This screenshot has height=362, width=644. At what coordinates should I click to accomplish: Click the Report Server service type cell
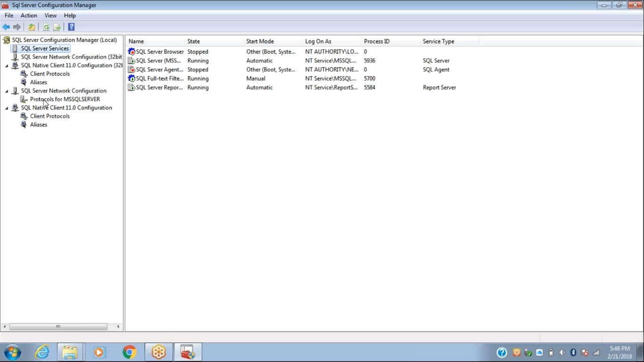click(439, 88)
